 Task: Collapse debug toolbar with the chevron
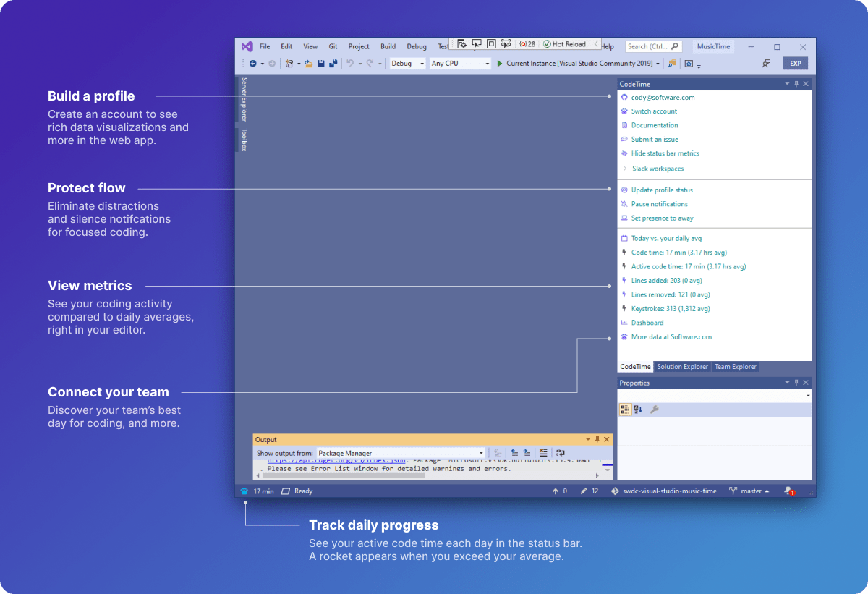pos(596,44)
